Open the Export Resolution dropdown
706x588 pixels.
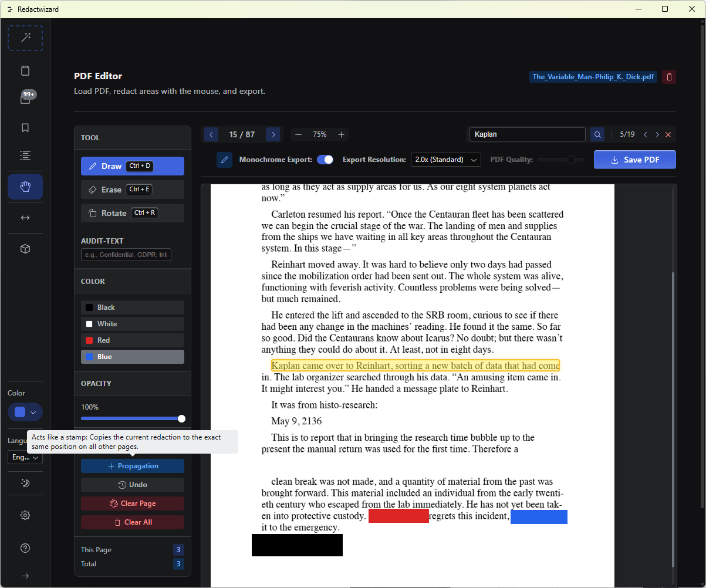(446, 160)
